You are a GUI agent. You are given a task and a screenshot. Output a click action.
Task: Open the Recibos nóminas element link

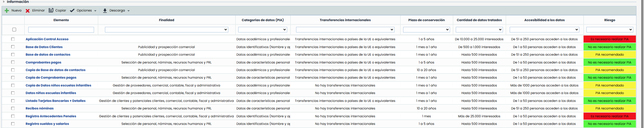(40, 108)
